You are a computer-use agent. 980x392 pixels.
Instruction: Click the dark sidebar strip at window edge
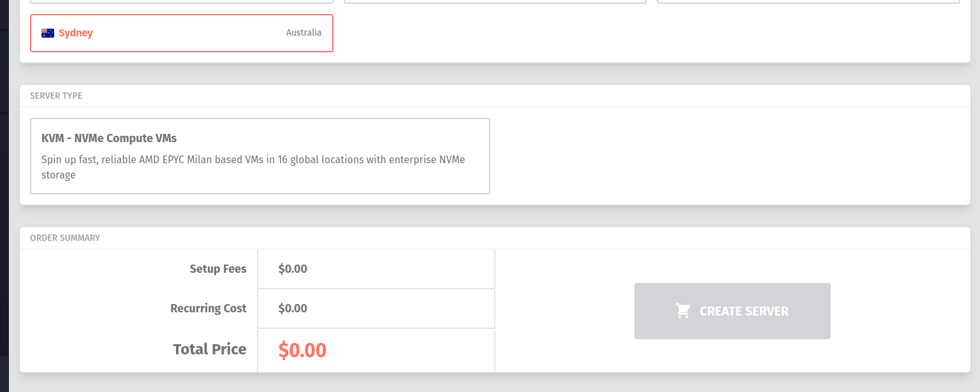[4, 191]
